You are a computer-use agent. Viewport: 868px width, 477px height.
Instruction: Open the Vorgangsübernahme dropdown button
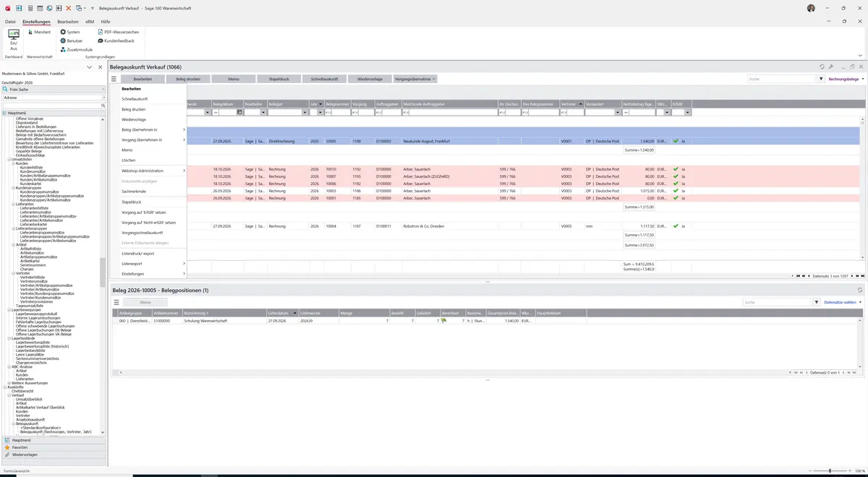pos(415,79)
